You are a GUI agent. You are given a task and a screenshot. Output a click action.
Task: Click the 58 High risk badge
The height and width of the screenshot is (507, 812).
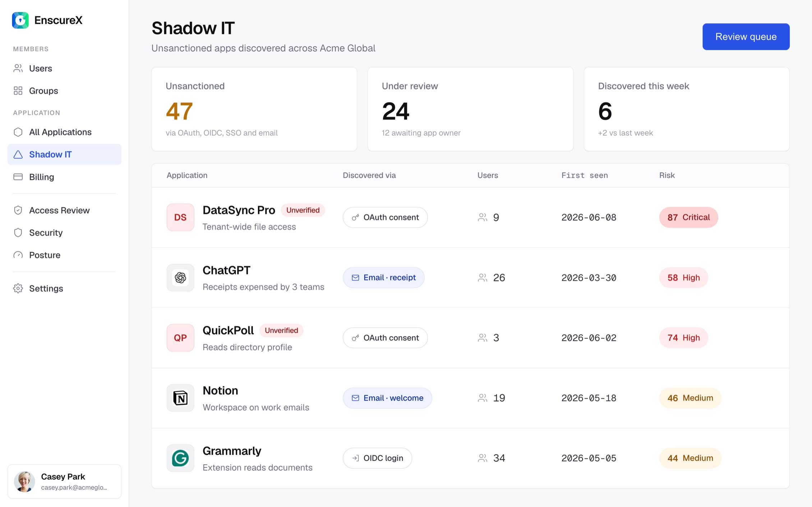(683, 278)
